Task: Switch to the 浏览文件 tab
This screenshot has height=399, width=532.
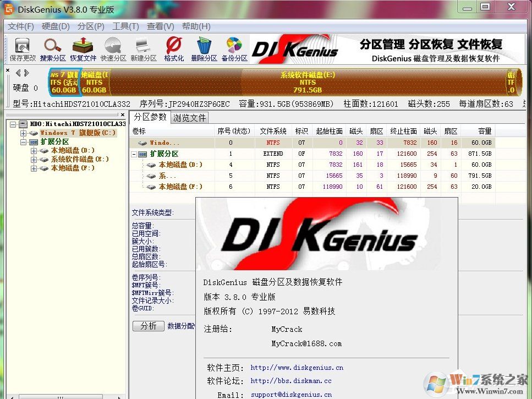Action: coord(189,117)
